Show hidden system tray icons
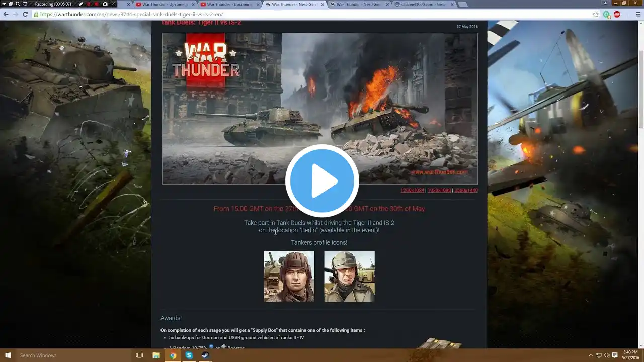 pos(591,355)
